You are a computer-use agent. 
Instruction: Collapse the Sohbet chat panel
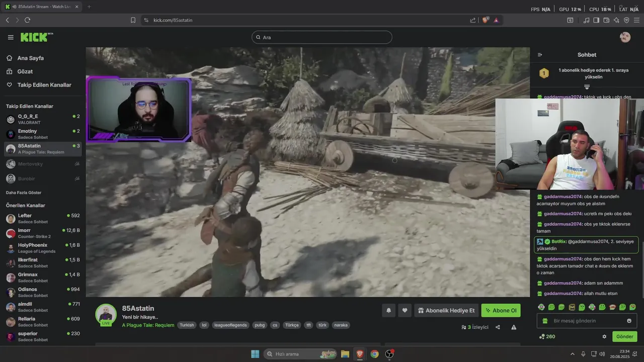540,55
